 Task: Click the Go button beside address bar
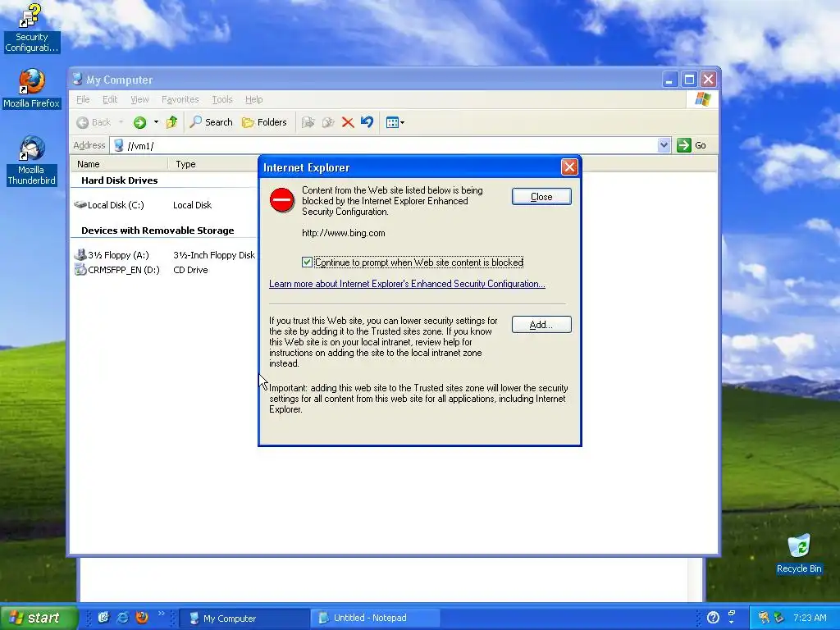(692, 145)
